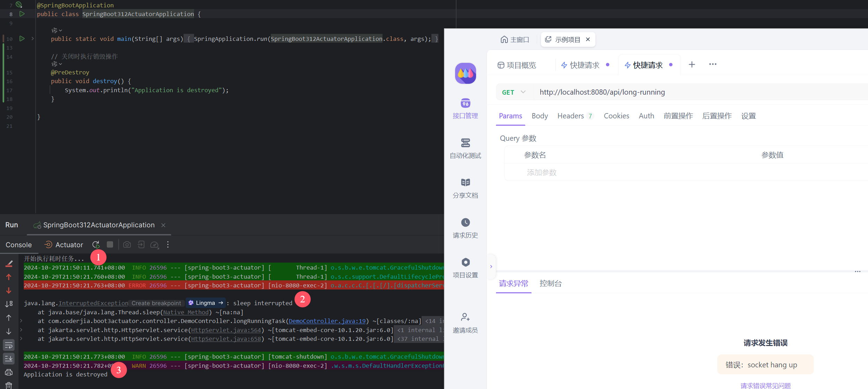Switch to the Headers tab in request panel

tap(570, 116)
